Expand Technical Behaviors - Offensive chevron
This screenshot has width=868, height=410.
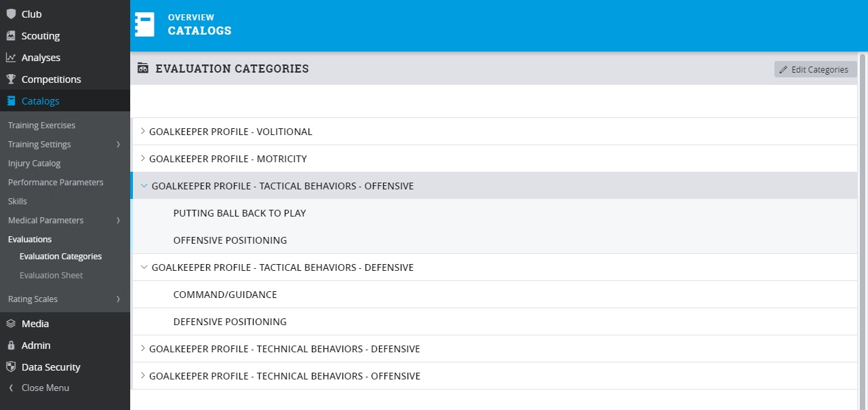(x=142, y=375)
